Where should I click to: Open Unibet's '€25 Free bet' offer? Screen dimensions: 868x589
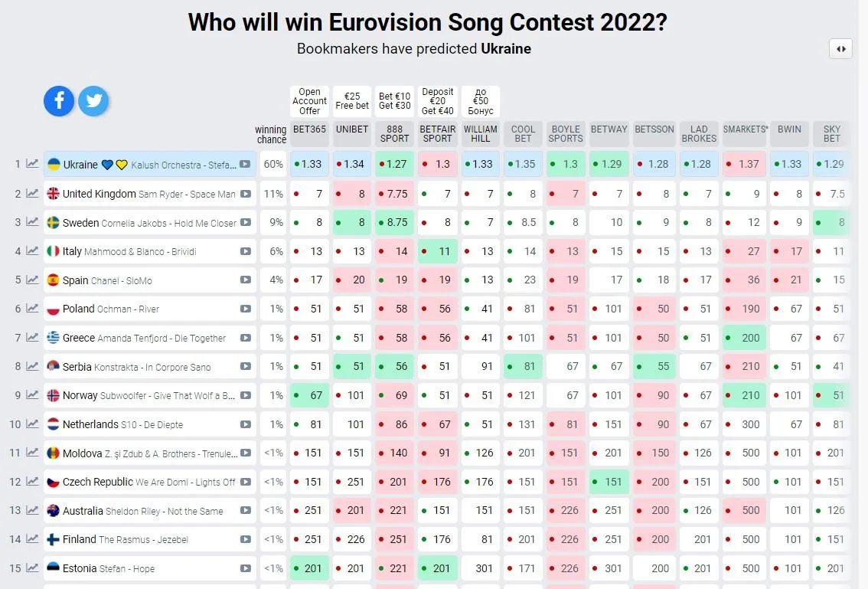pos(352,101)
